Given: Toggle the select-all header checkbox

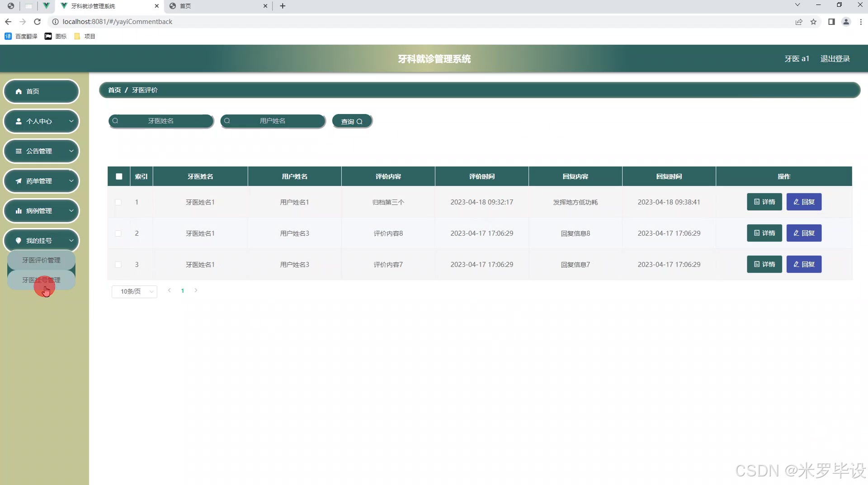Looking at the screenshot, I should [119, 176].
